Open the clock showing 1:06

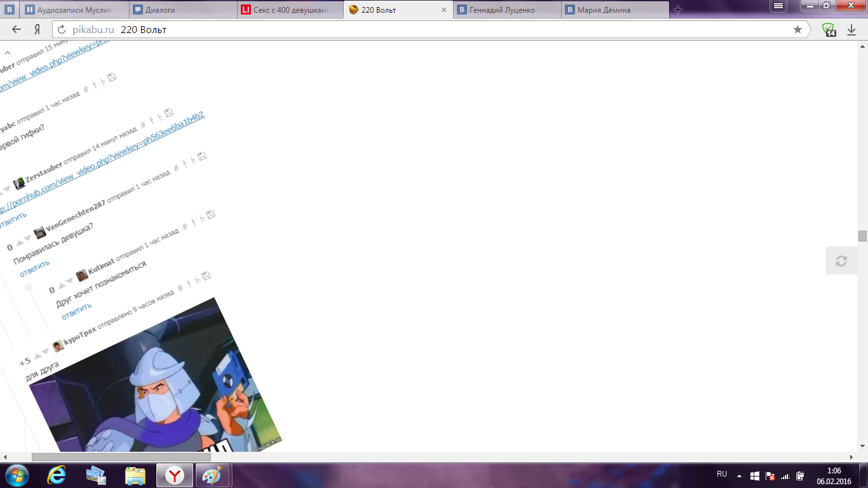point(834,475)
